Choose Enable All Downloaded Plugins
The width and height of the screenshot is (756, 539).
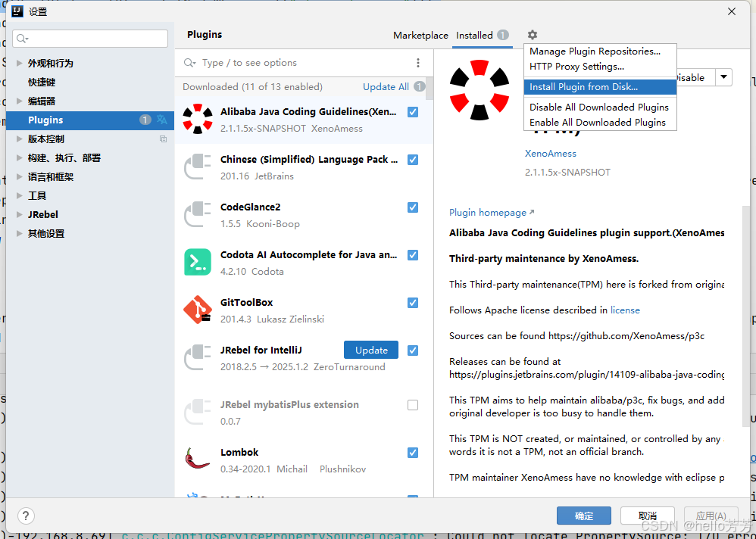tap(600, 123)
